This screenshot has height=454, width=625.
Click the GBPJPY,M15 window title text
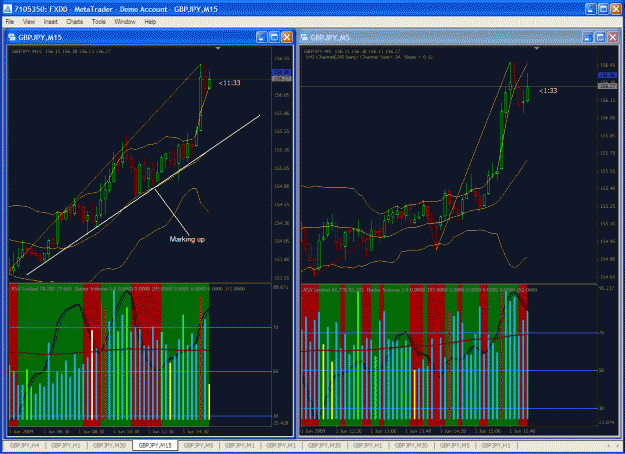[x=40, y=37]
